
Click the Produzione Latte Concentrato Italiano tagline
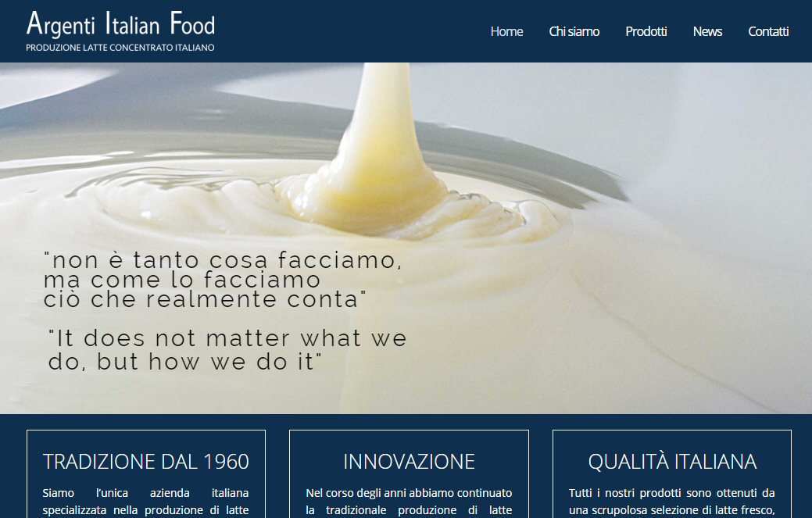pos(120,48)
